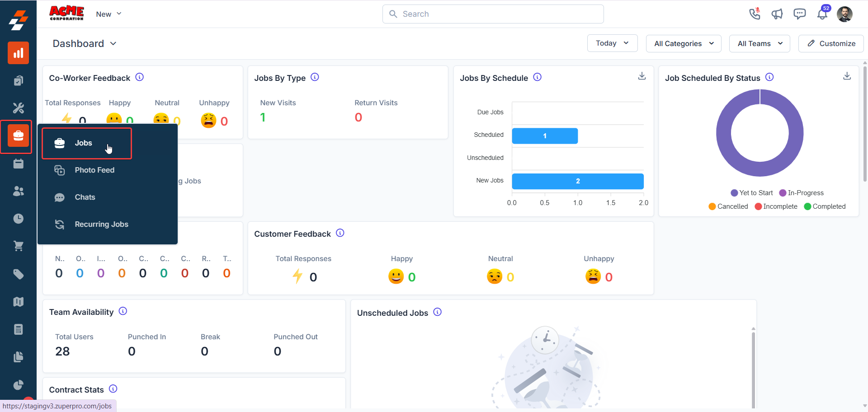Viewport: 868px width, 412px height.
Task: Open the Dashboard analytics icon in sidebar
Action: coord(18,53)
